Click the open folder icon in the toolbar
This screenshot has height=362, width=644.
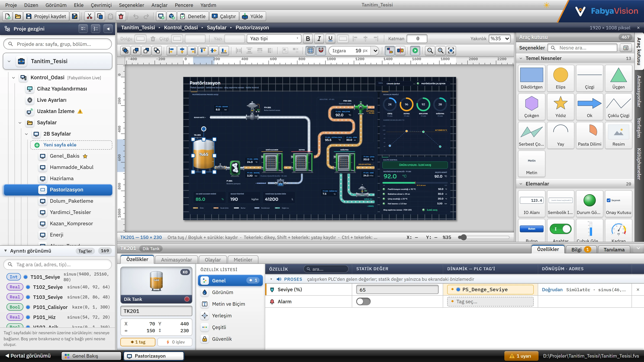18,16
